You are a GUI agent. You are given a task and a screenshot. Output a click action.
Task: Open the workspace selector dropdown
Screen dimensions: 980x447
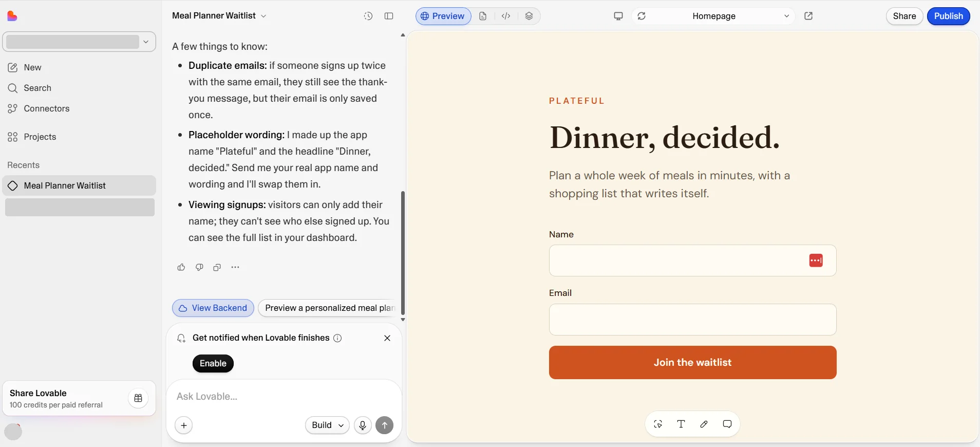point(79,42)
